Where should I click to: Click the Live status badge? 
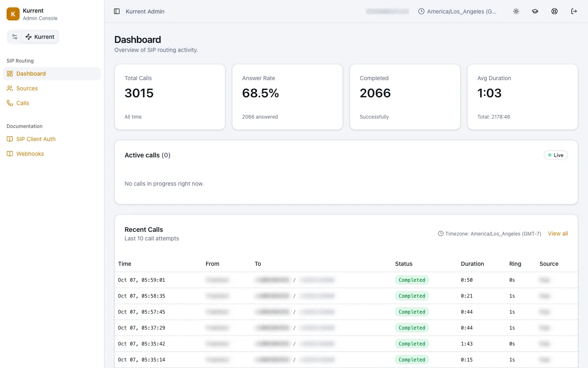pos(556,155)
